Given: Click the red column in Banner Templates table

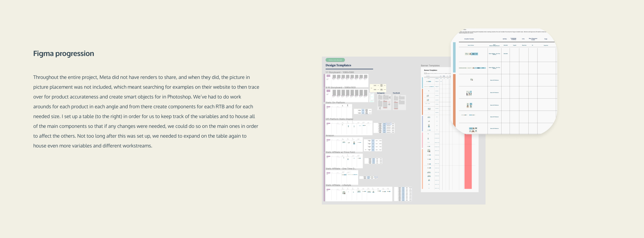Looking at the screenshot, I should [x=468, y=162].
